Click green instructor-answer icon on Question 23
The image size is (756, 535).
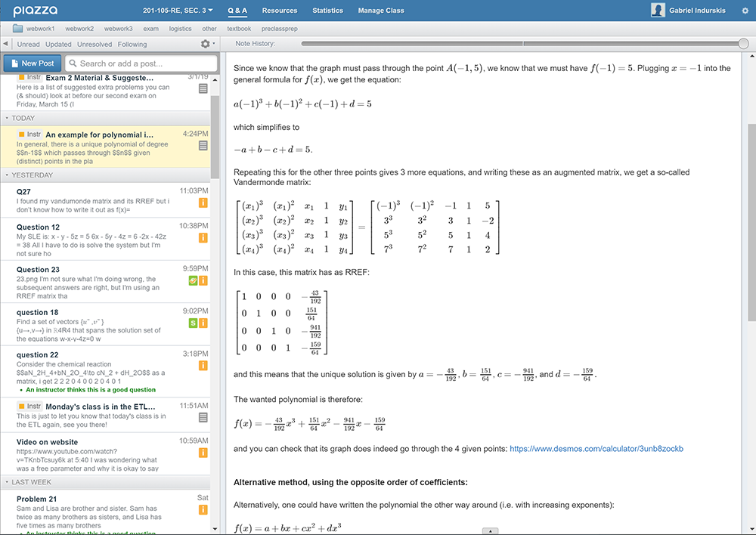pos(194,281)
